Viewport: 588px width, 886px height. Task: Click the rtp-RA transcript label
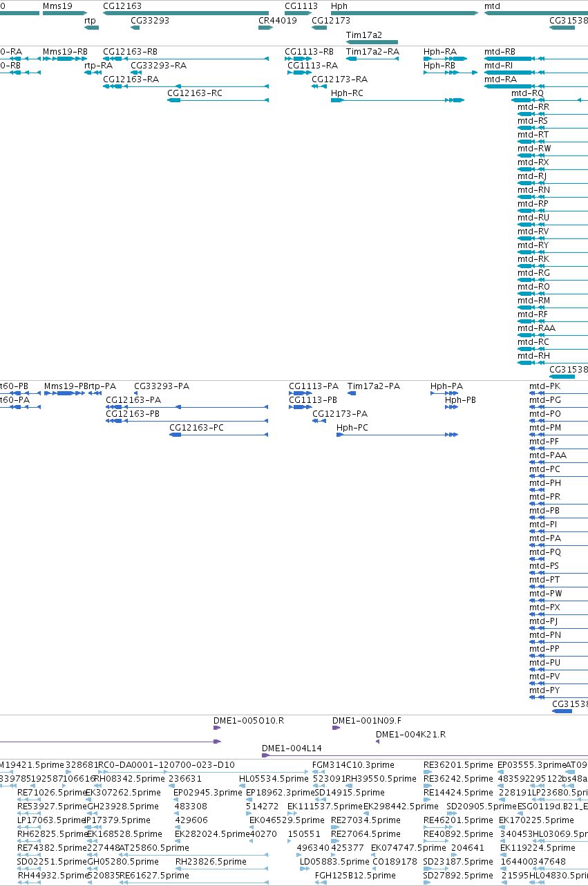(98, 66)
